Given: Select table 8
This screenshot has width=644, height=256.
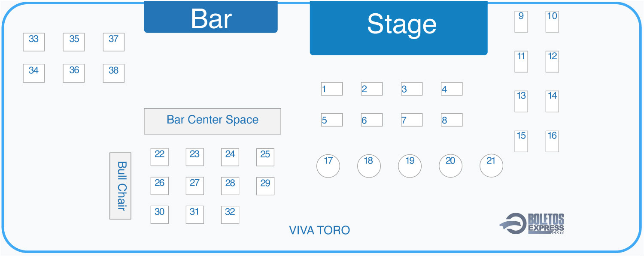Looking at the screenshot, I should click(452, 120).
